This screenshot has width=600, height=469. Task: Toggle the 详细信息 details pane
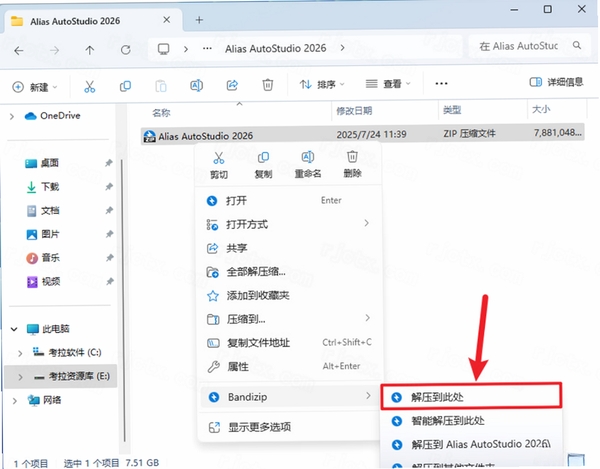coord(556,82)
